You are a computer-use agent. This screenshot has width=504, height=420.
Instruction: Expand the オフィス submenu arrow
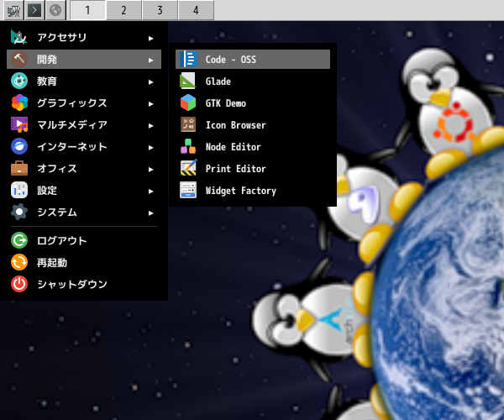(x=150, y=170)
